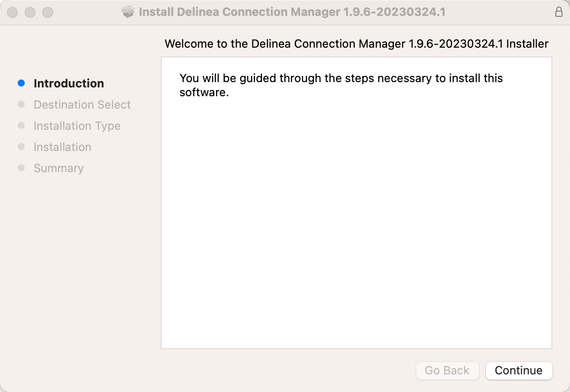Click the installer package icon in title bar

(x=128, y=12)
